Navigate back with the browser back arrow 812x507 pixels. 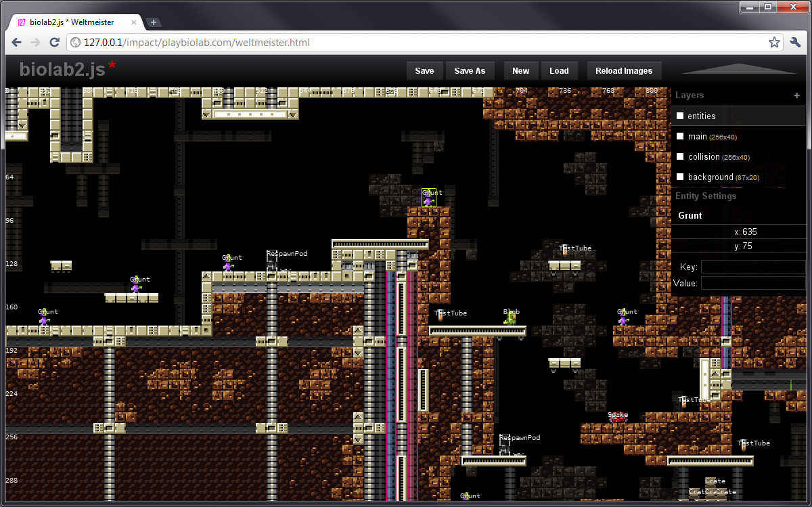pos(16,42)
